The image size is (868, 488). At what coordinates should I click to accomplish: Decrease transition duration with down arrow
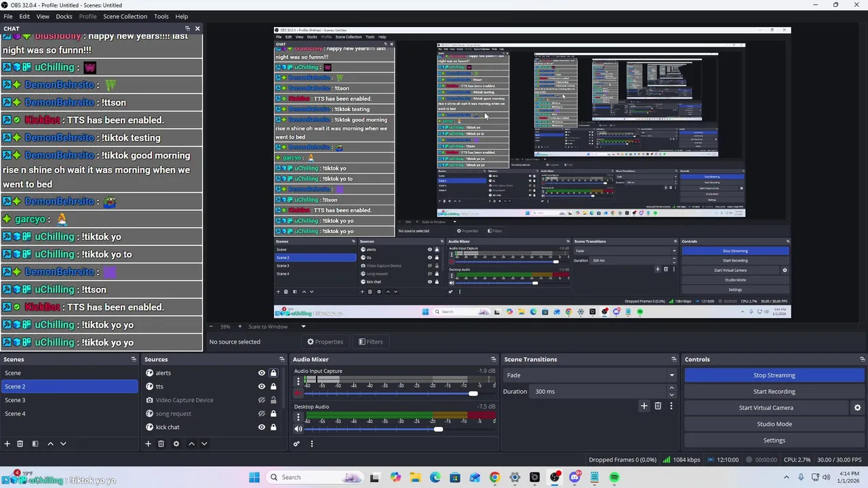pyautogui.click(x=671, y=394)
